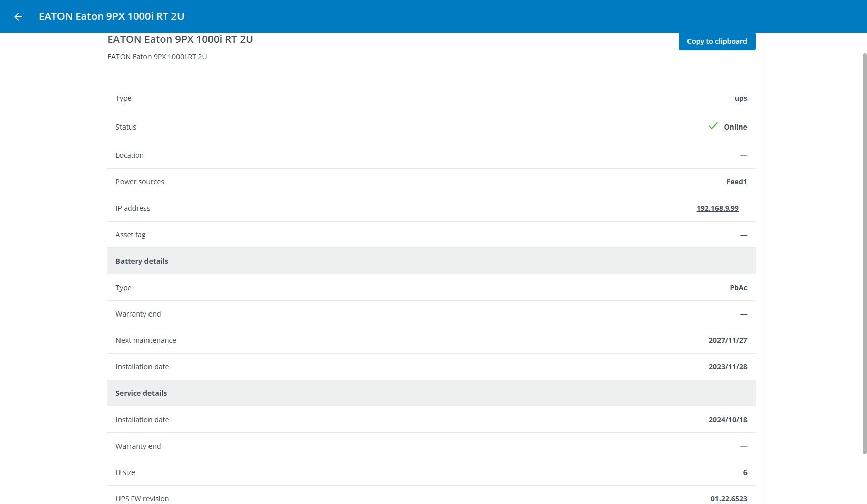Click the Feed1 power source value
The height and width of the screenshot is (504, 867).
click(x=736, y=182)
